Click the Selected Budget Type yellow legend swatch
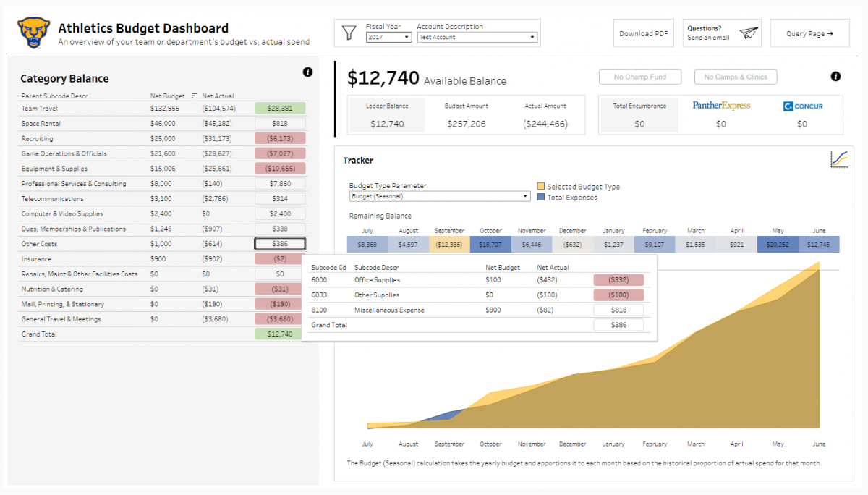Image resolution: width=868 pixels, height=495 pixels. point(541,187)
